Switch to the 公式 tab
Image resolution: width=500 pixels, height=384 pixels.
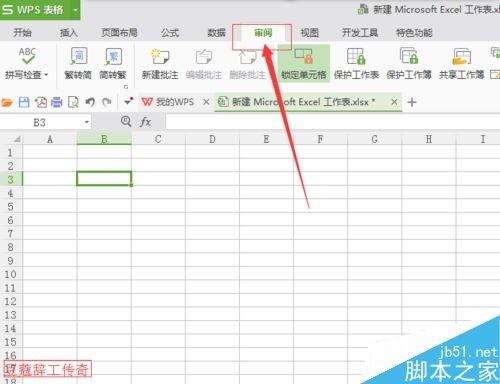click(x=170, y=33)
